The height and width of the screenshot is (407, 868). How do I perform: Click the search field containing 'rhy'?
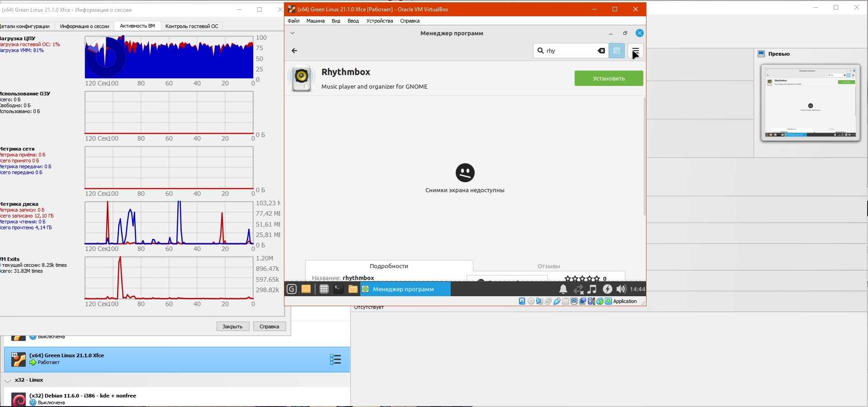(571, 51)
